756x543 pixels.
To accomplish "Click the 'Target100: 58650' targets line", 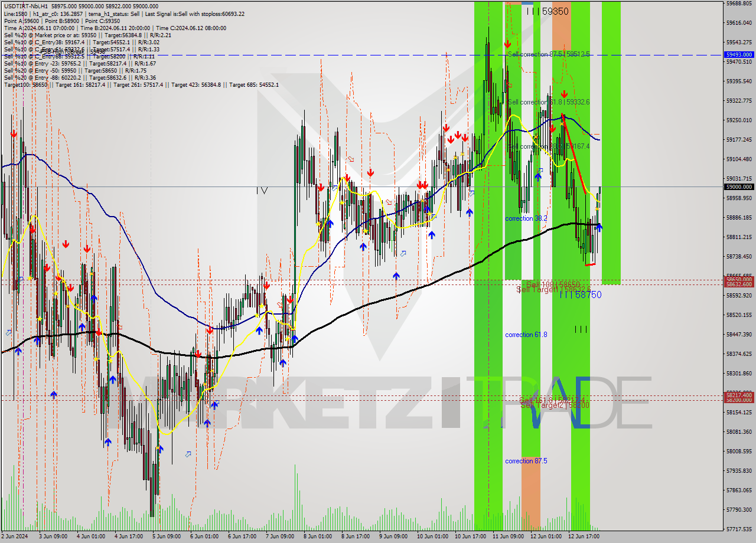I will click(141, 85).
